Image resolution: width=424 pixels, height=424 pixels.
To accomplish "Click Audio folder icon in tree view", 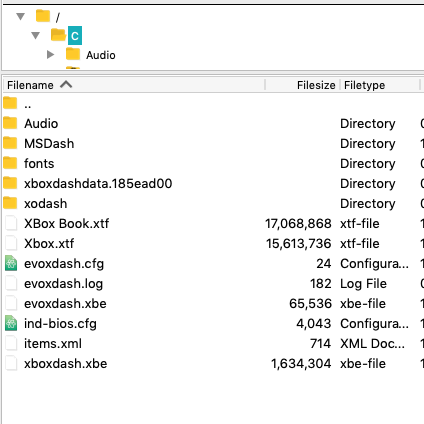I will 73,54.
